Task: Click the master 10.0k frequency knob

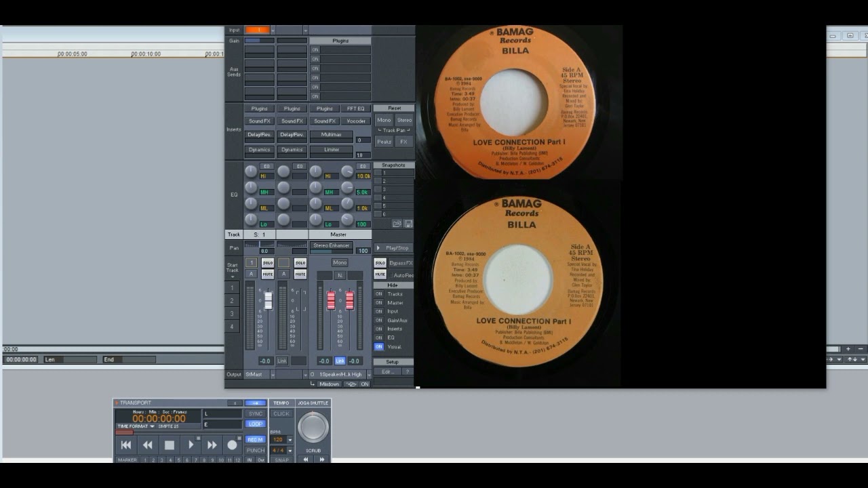Action: pyautogui.click(x=347, y=171)
